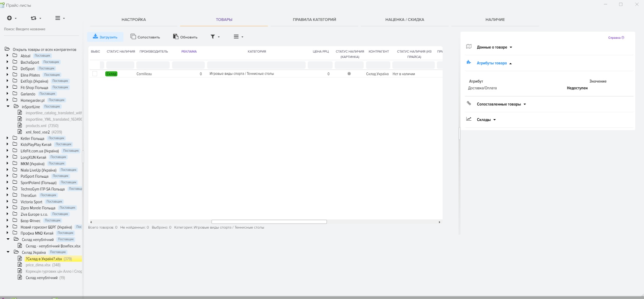
Task: Expand the DelSport supplier folder
Action: tap(7, 68)
